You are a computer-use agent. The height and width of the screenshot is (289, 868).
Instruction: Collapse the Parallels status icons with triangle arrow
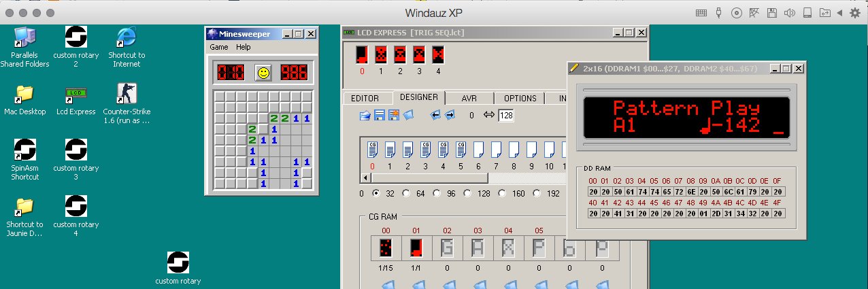click(839, 13)
